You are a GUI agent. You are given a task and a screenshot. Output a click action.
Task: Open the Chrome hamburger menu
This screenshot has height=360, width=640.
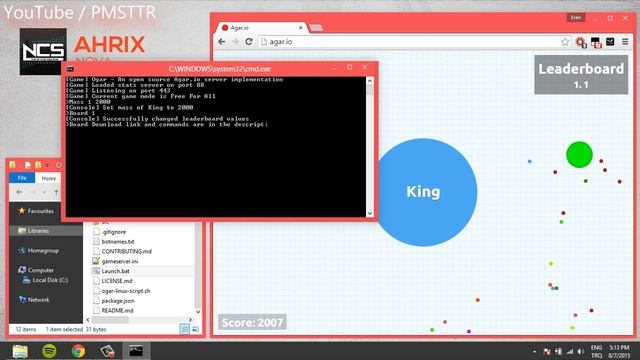click(x=625, y=42)
